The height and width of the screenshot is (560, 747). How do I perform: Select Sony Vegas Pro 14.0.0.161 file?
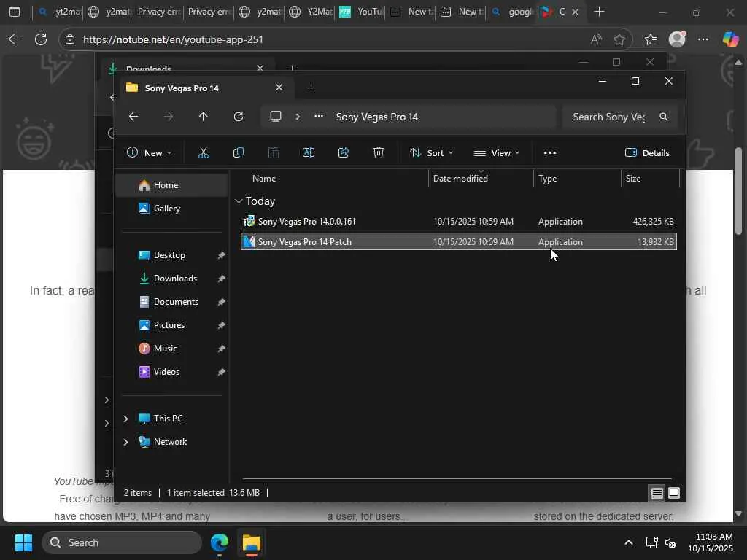(458, 222)
